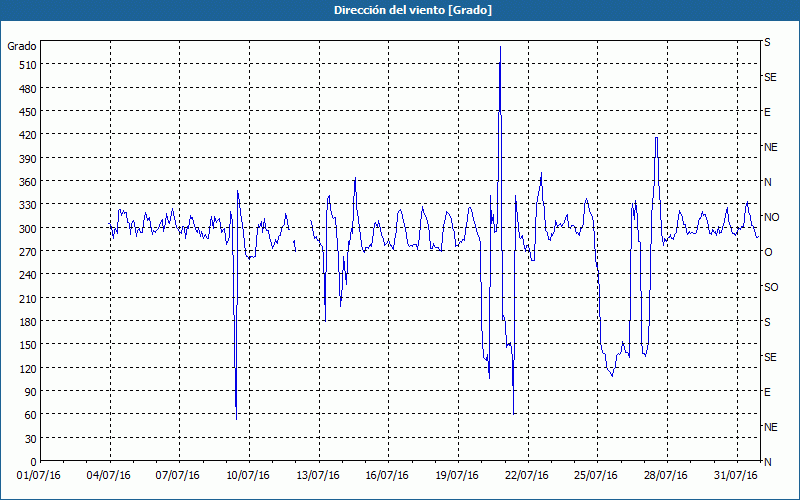800x500 pixels.
Task: Click the 0 value at the axis origin
Action: point(34,462)
